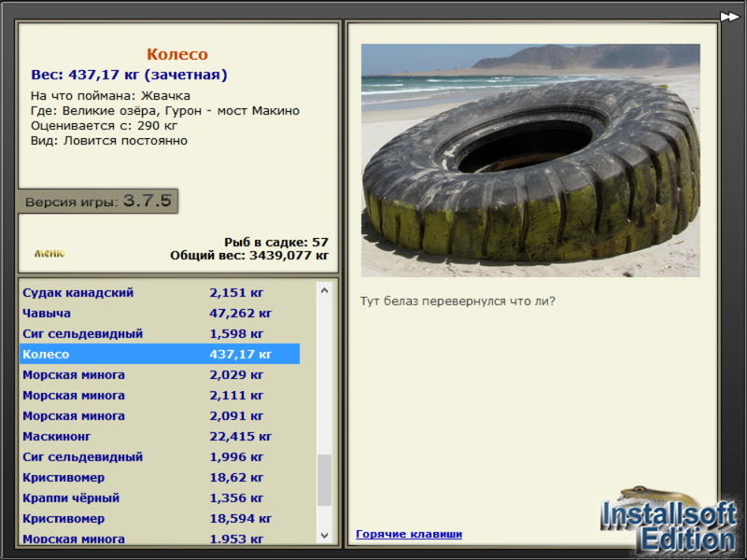747x560 pixels.
Task: Select Сиг сельдевидный 1,598 кг entry
Action: (160, 333)
